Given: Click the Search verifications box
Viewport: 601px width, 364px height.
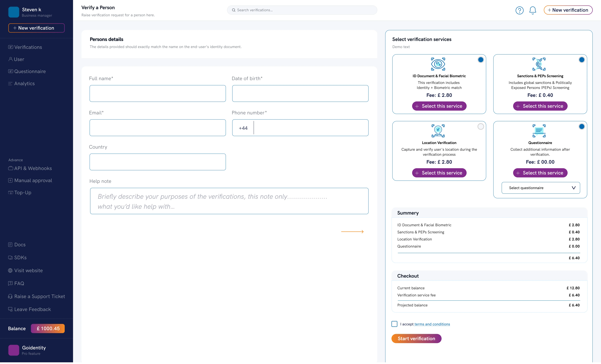Looking at the screenshot, I should point(302,10).
